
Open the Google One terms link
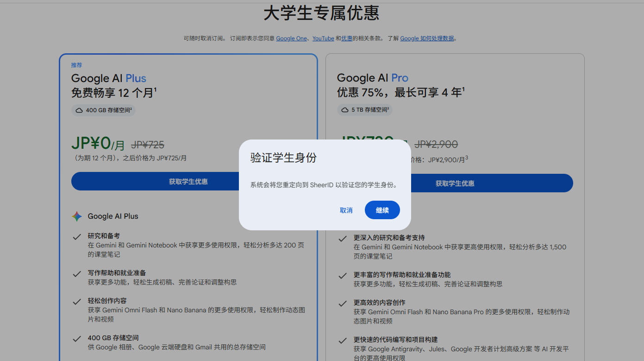coord(292,38)
